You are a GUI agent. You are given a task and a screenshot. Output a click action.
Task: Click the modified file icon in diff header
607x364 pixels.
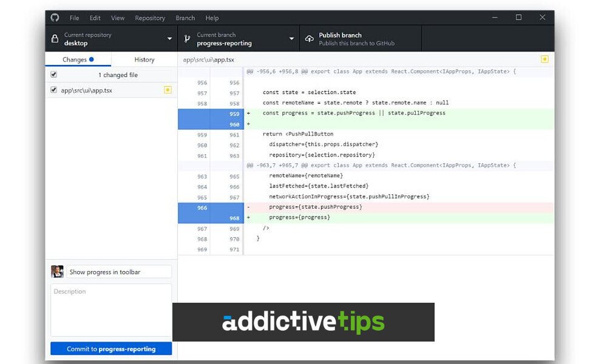point(544,59)
